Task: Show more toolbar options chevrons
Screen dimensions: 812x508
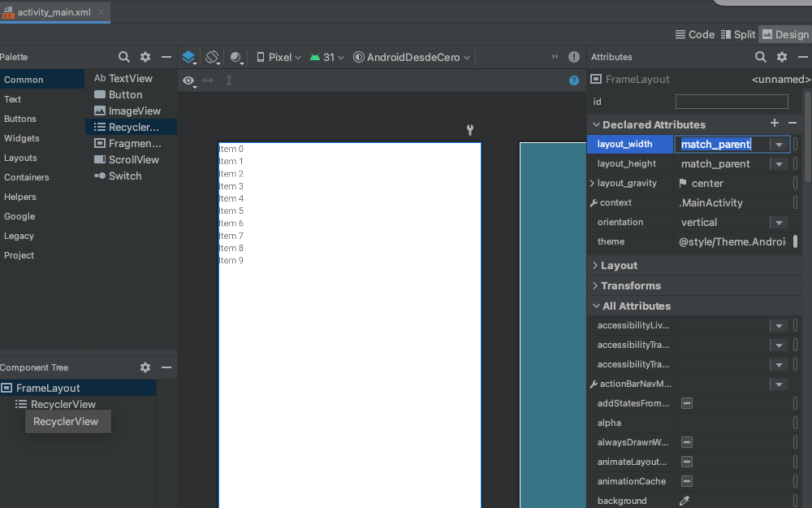Action: click(x=555, y=57)
